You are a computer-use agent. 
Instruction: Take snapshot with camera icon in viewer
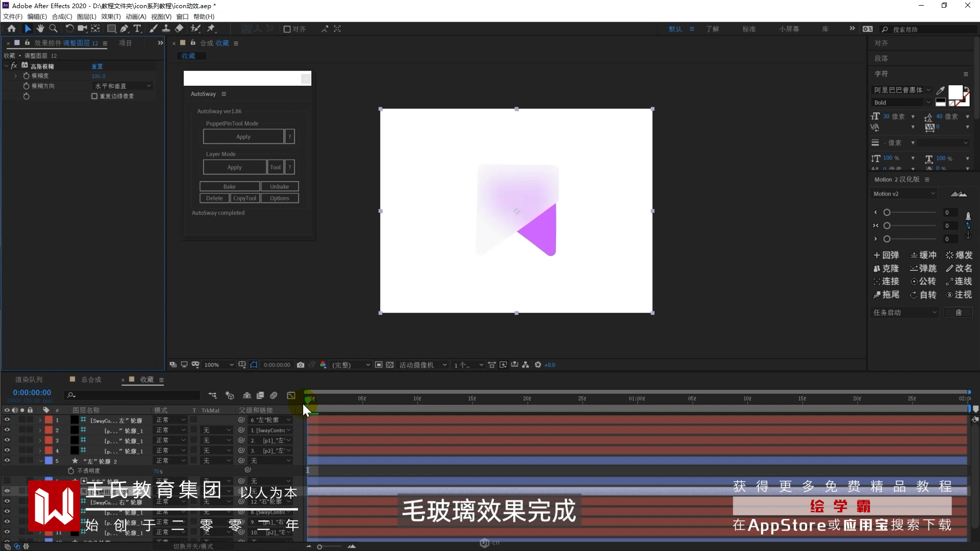301,365
